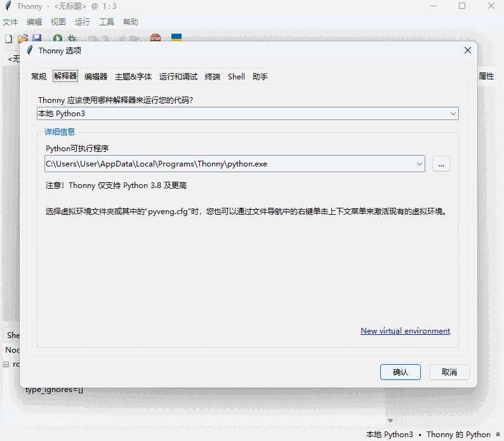Open the 视图 menu
504x441 pixels.
click(58, 22)
